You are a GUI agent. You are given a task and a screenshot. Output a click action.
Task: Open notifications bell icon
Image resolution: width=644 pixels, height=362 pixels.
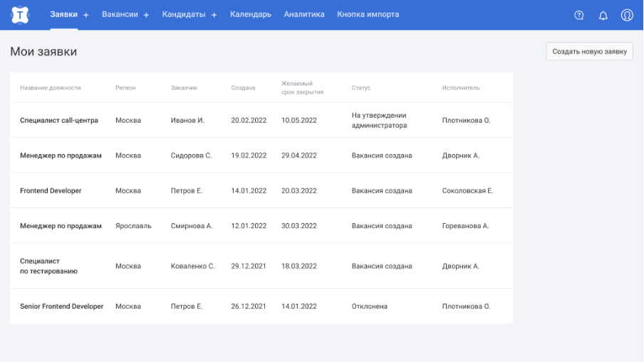coord(603,15)
